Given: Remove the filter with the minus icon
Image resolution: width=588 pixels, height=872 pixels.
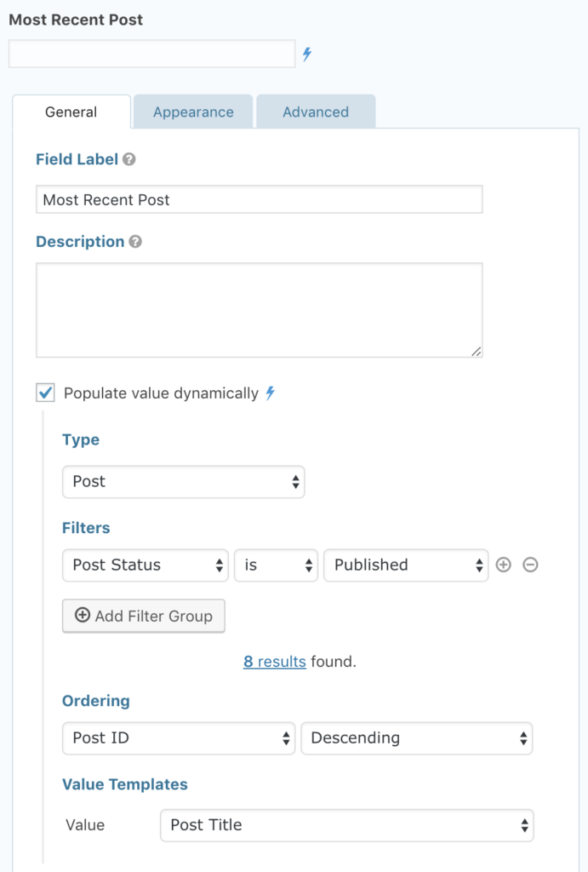Looking at the screenshot, I should [x=530, y=565].
